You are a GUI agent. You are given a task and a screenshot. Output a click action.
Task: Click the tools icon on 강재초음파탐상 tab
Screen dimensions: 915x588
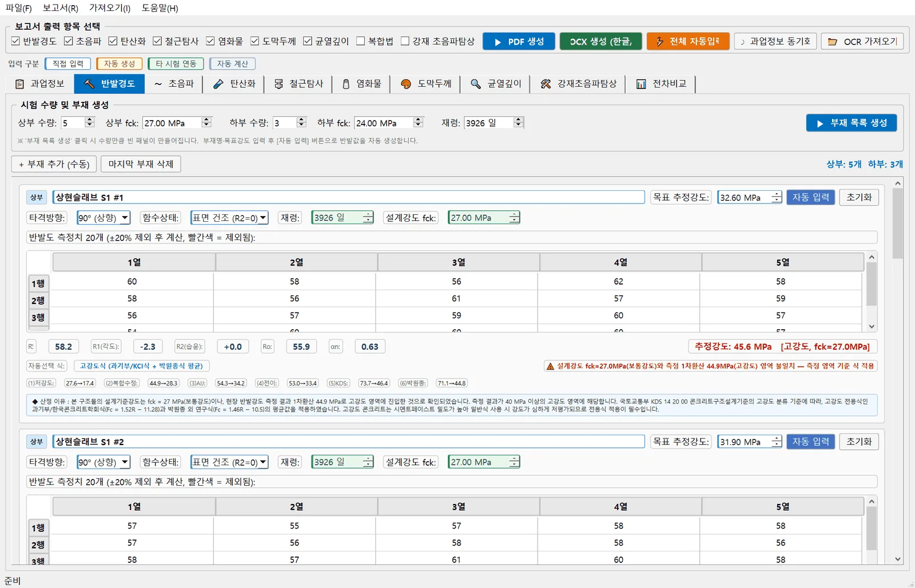[546, 84]
